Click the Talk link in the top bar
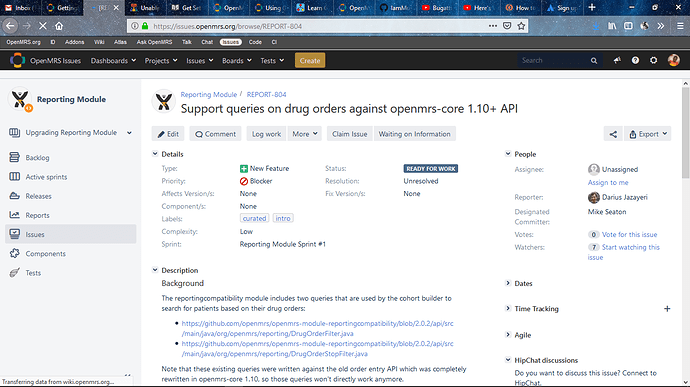The image size is (690, 387). point(187,42)
